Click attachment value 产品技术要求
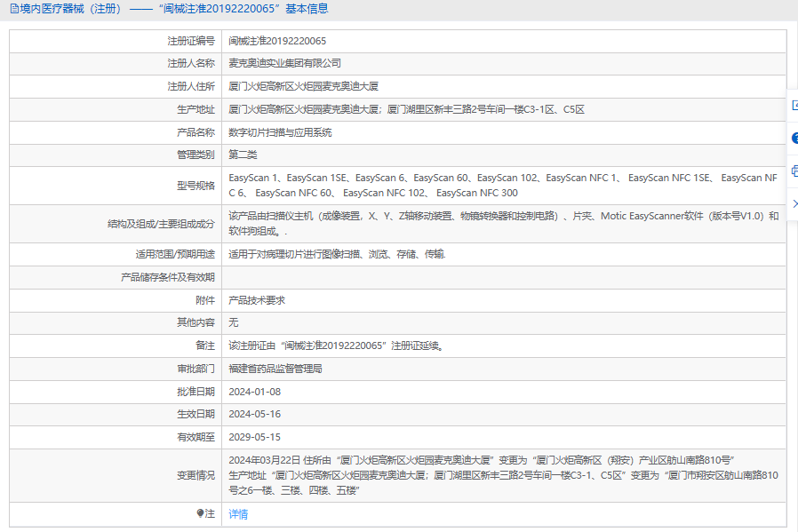Image resolution: width=798 pixels, height=532 pixels. coord(257,300)
